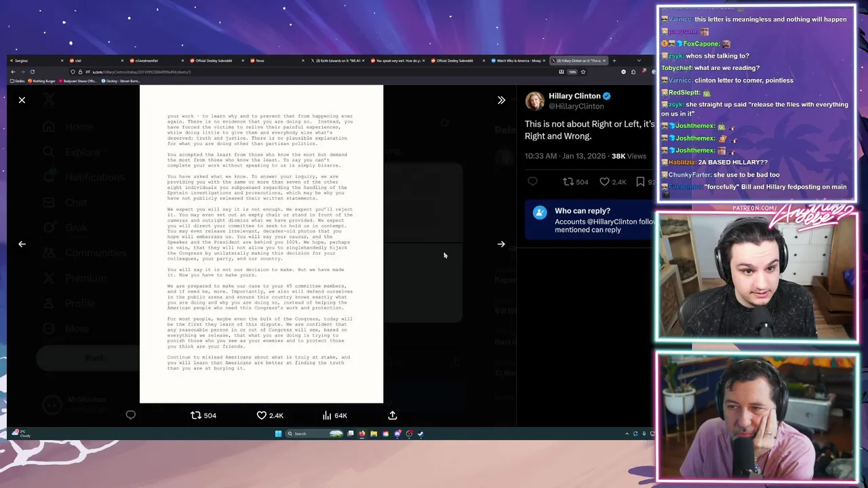
Task: Open Steam from the taskbar
Action: (420, 434)
